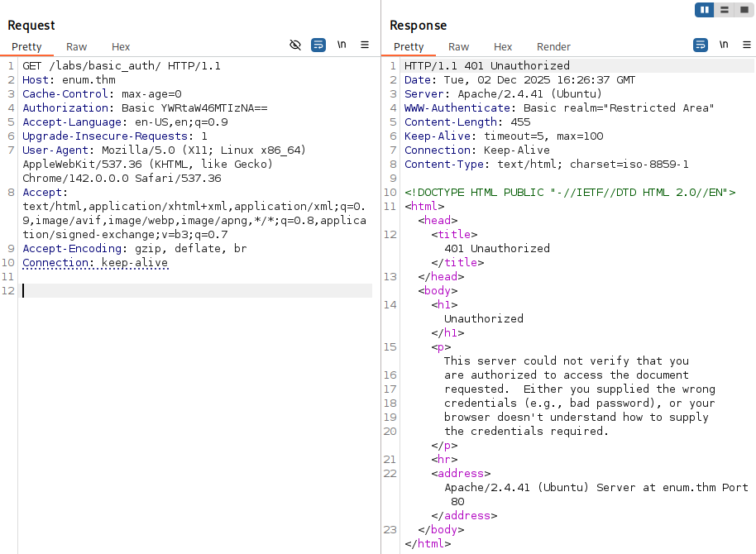
Task: Open Request pane options hamburger menu
Action: 365,45
